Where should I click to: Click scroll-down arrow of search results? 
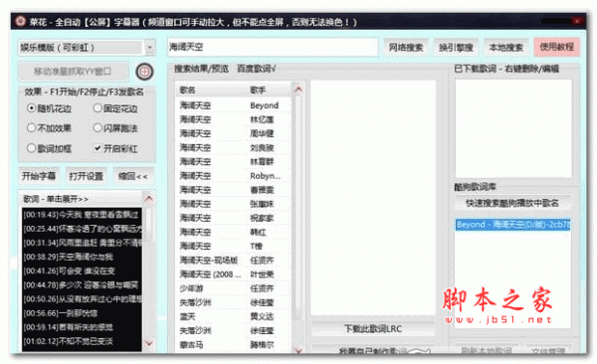(x=298, y=350)
